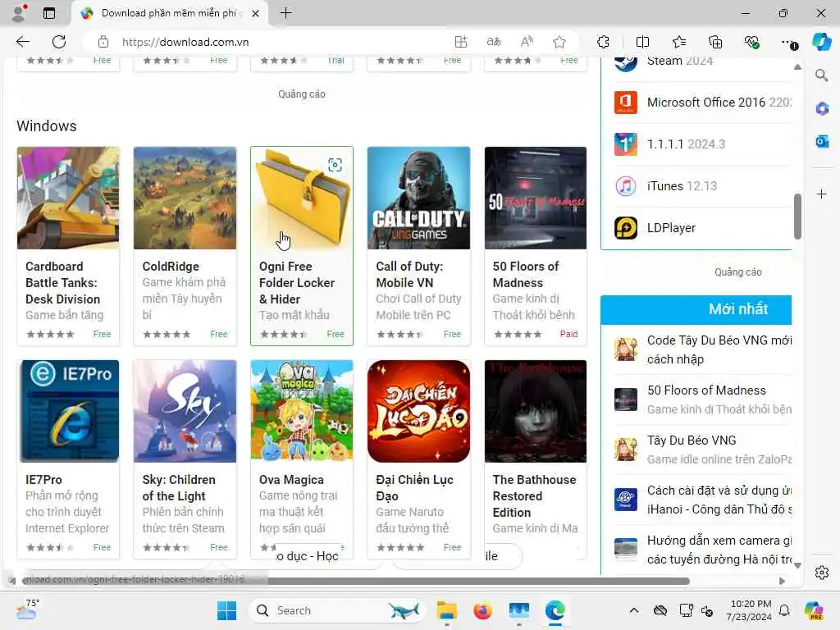840x630 pixels.
Task: Open tab actions menu icon
Action: coord(48,13)
